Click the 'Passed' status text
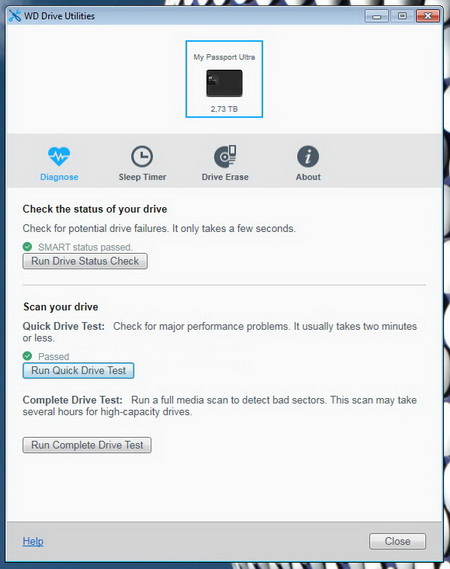Screen dimensions: 450x569 pos(54,356)
